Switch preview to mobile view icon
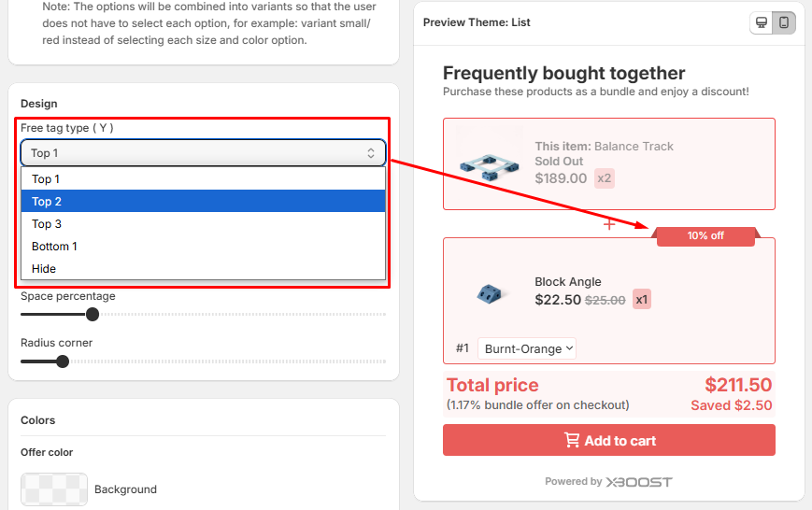Viewport: 812px width, 510px height. (x=784, y=22)
